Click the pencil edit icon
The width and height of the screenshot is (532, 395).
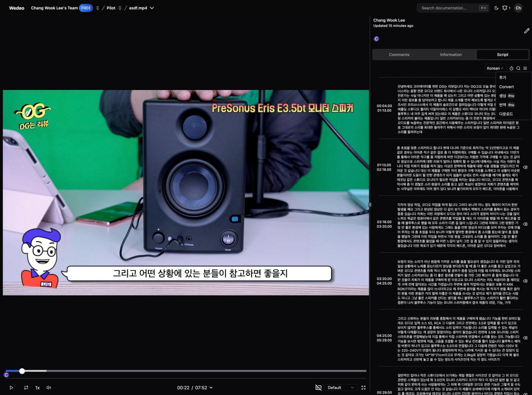527,31
